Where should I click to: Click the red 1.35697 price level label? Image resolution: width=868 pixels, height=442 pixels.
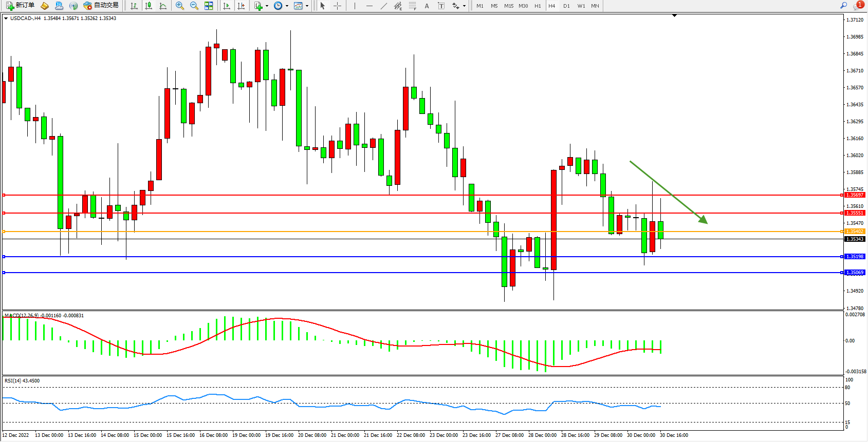[x=855, y=195]
